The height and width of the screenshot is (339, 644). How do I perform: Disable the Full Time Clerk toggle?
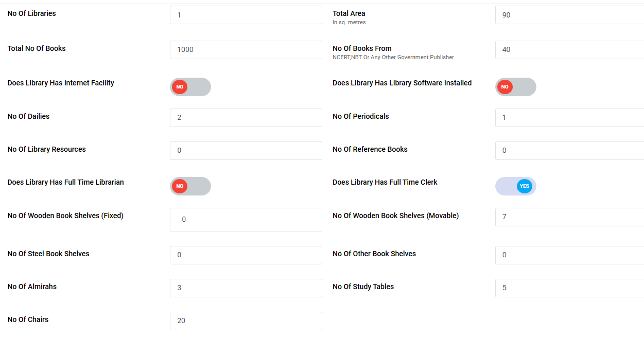[515, 186]
